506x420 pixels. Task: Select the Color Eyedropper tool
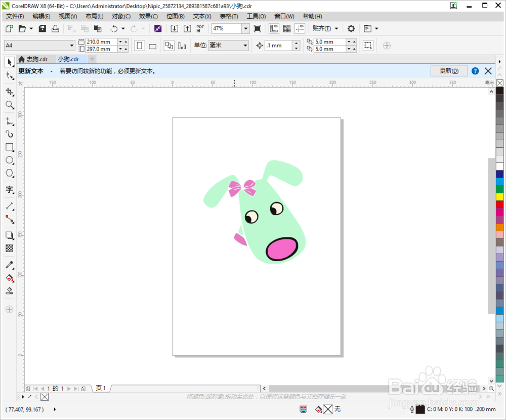(x=9, y=265)
